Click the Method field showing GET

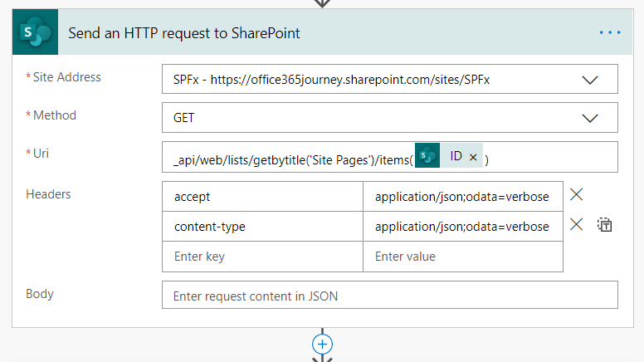pos(390,118)
